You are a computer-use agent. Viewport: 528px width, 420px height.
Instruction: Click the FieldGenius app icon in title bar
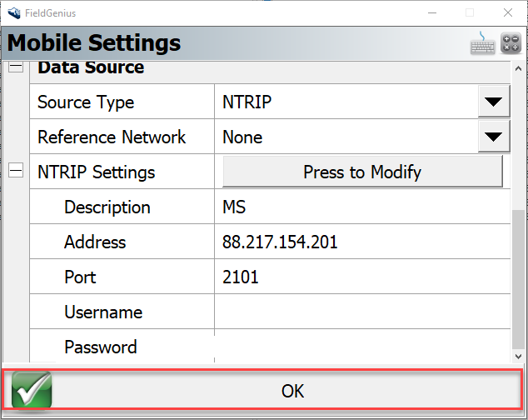click(x=13, y=12)
